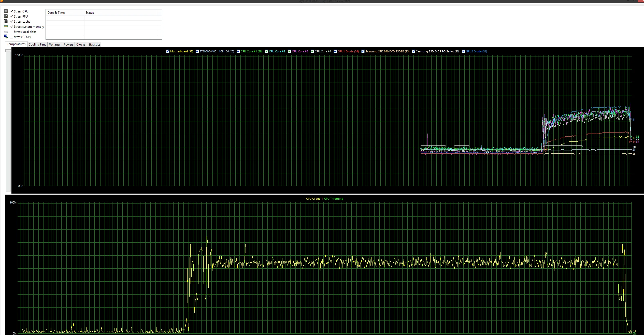Toggle GPU1 Diode temperature series
Screen dimensions: 644x335
tap(335, 51)
